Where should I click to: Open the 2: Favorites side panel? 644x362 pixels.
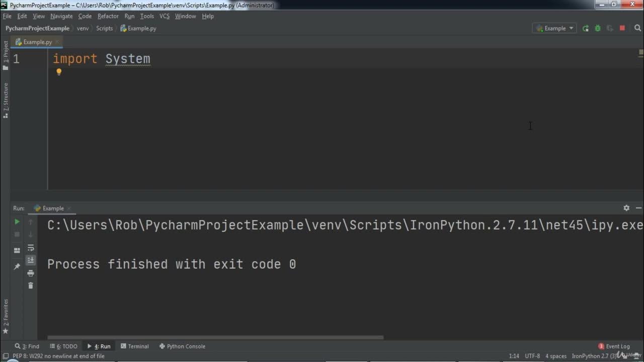[6, 317]
